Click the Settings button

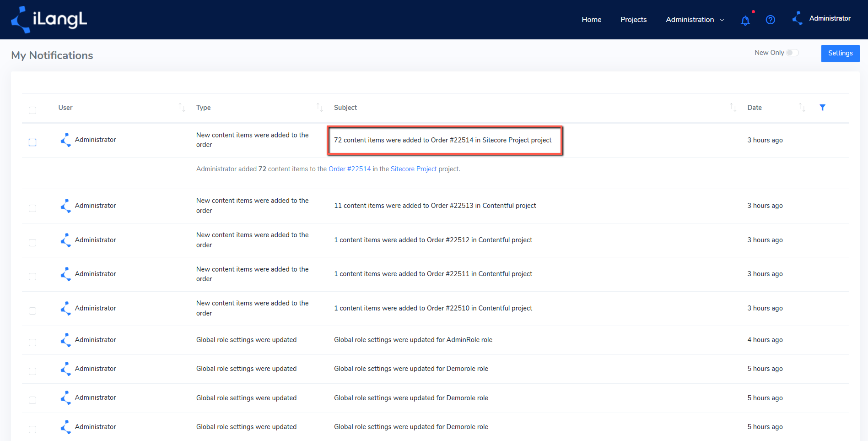point(840,53)
